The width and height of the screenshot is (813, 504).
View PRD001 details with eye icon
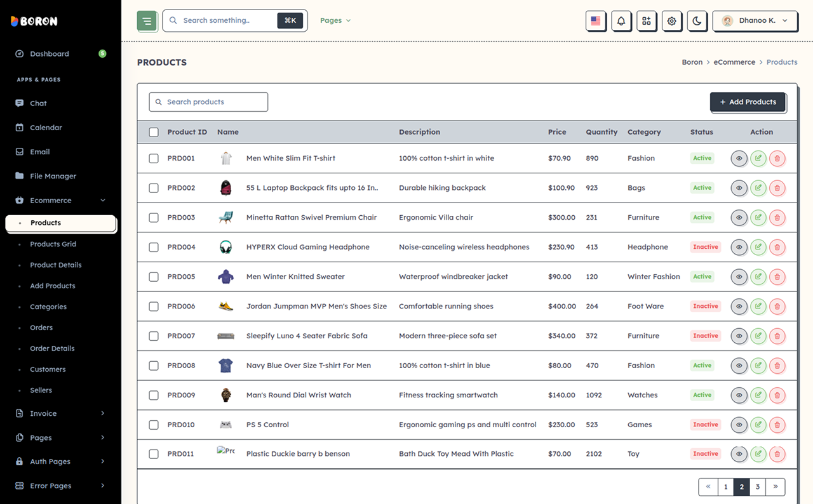point(739,159)
